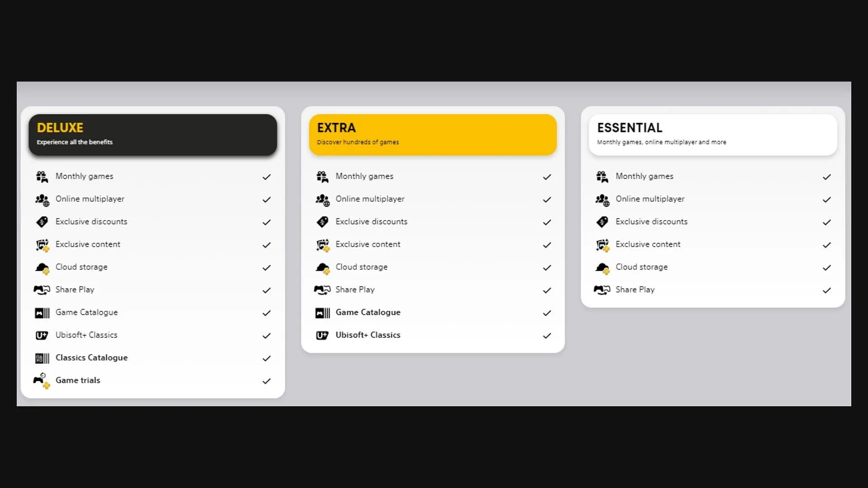
Task: Click the Exclusive discounts icon in ESSENTIAL
Action: (602, 222)
